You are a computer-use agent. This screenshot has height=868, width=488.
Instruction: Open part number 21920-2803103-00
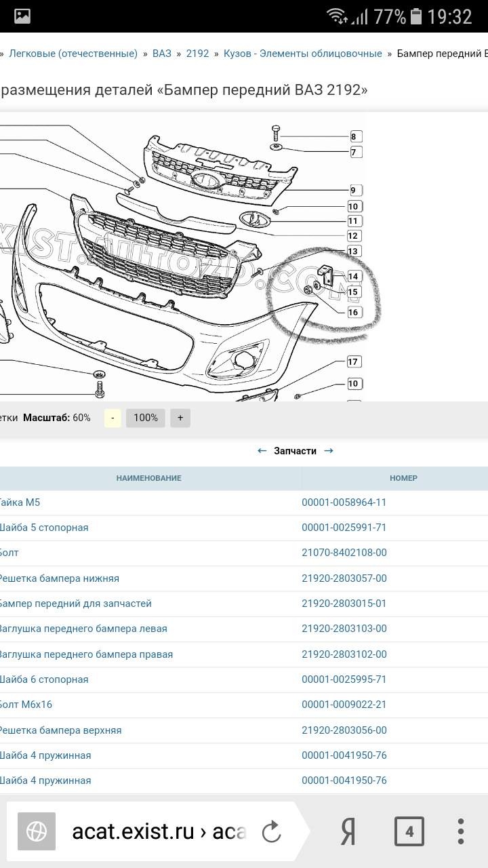(x=344, y=629)
